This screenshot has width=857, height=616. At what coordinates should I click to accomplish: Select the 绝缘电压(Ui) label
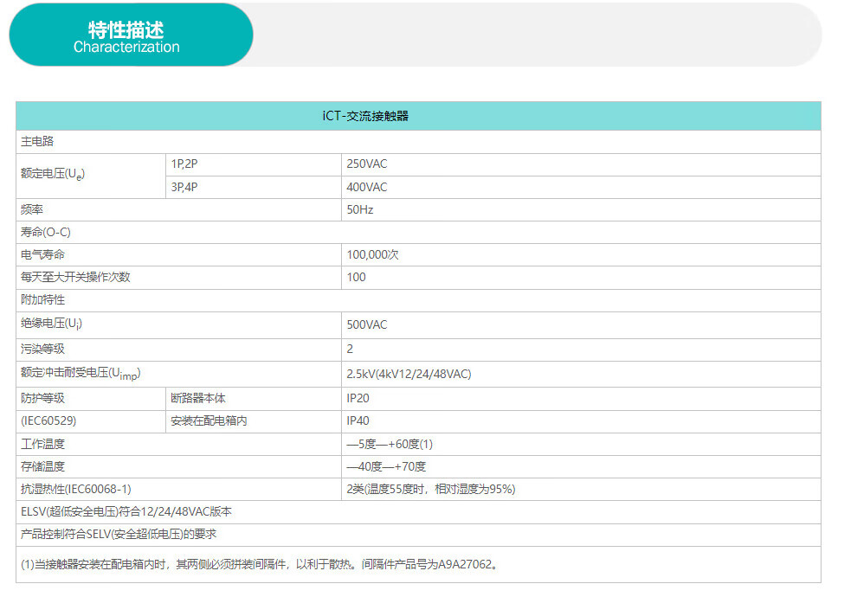pyautogui.click(x=52, y=324)
